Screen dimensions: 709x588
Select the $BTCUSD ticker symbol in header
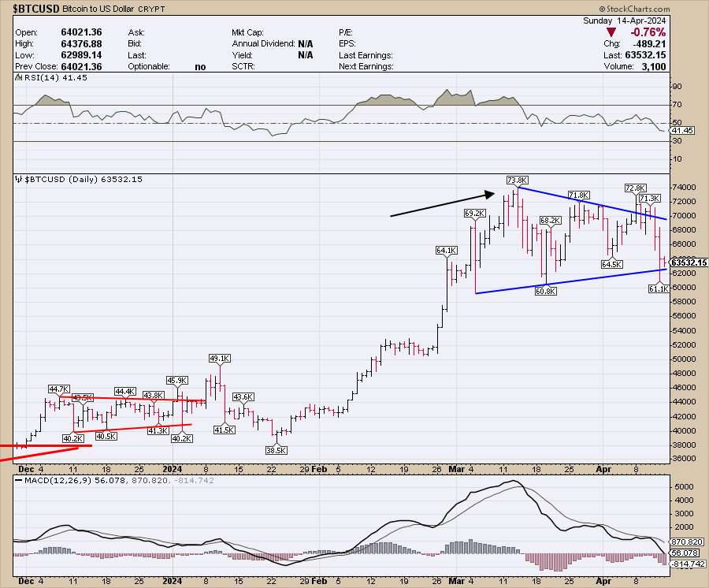(x=36, y=9)
